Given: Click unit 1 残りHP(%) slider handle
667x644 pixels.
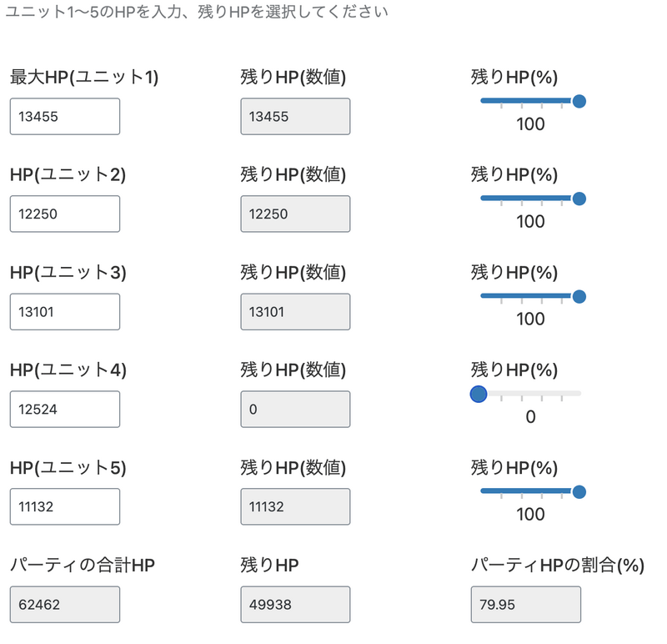Looking at the screenshot, I should (x=579, y=101).
